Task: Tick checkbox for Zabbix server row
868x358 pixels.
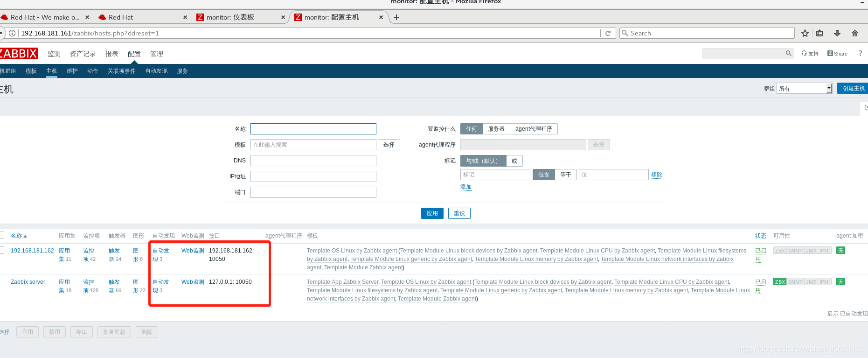Action: (x=1, y=281)
